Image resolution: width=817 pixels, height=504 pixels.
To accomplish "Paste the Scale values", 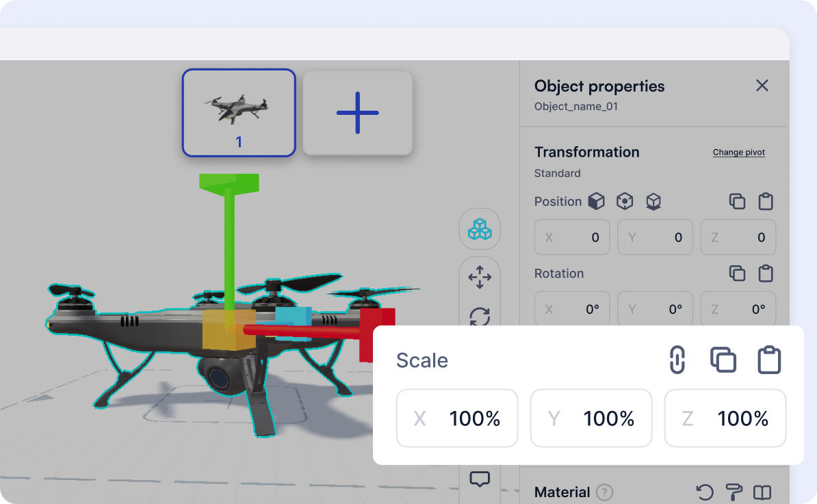I will pos(769,360).
